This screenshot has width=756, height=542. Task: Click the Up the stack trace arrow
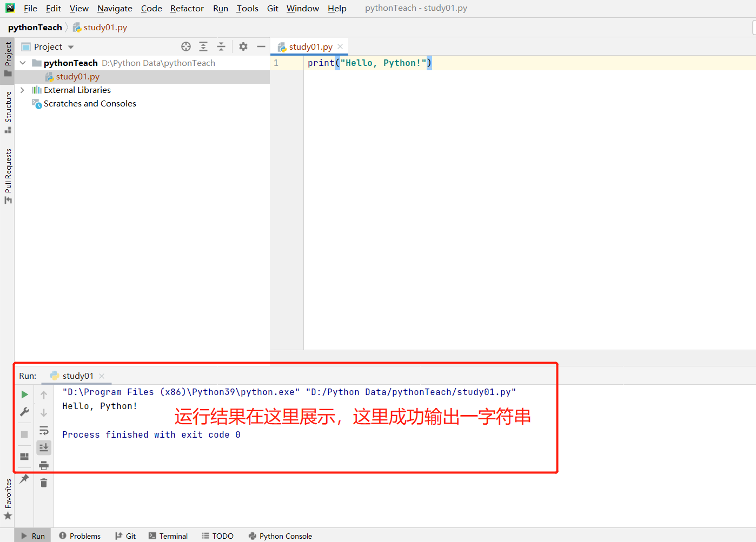point(44,395)
